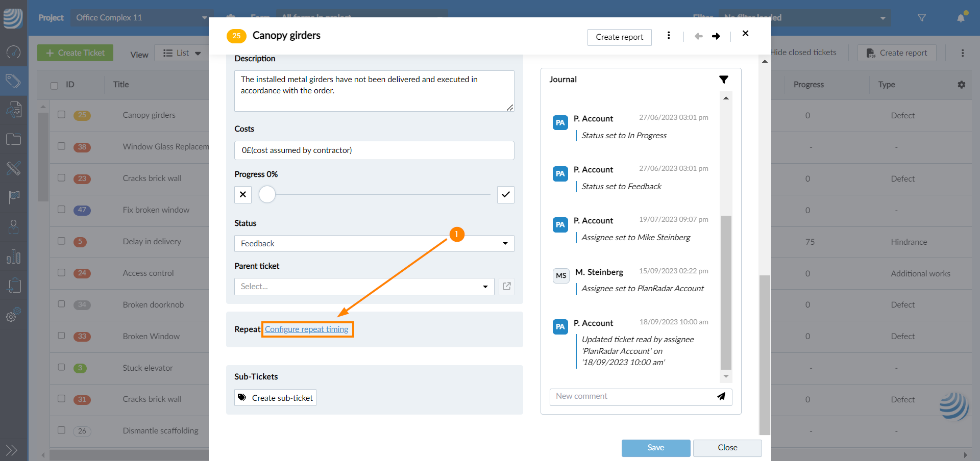980x461 pixels.
Task: Open the List view menu
Action: click(182, 53)
